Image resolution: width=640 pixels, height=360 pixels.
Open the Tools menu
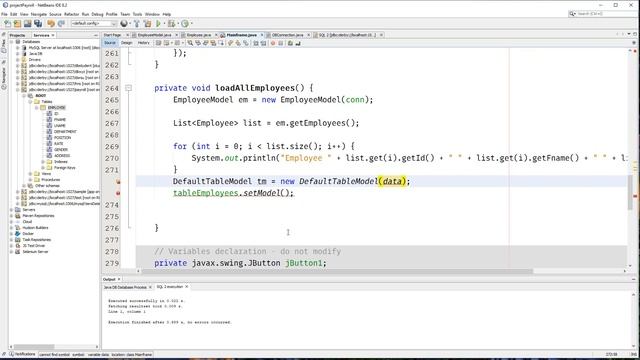coord(137,14)
